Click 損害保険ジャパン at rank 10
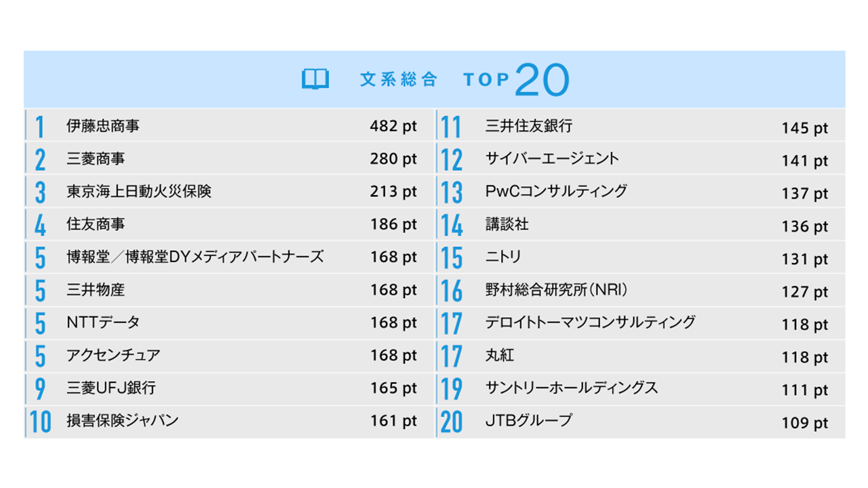Image resolution: width=868 pixels, height=488 pixels. (x=123, y=421)
